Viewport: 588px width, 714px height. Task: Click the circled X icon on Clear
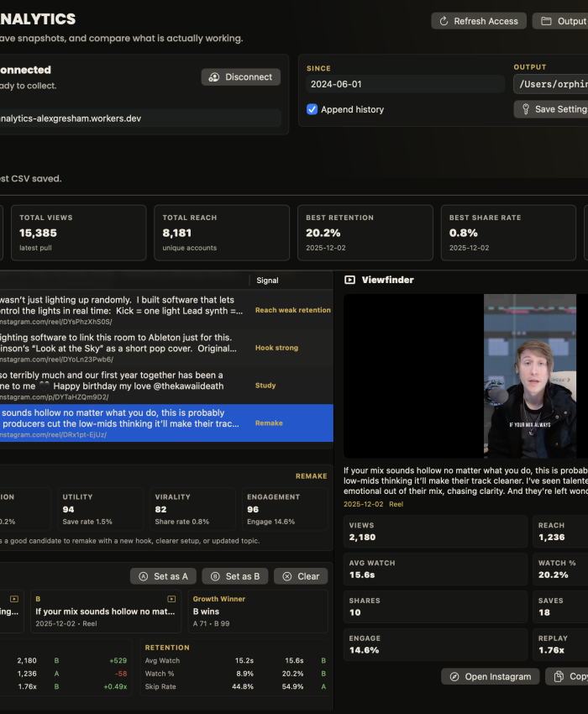(x=287, y=576)
